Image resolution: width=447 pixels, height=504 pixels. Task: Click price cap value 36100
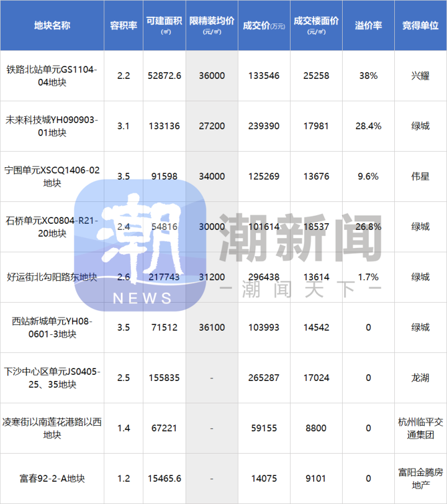pyautogui.click(x=212, y=328)
